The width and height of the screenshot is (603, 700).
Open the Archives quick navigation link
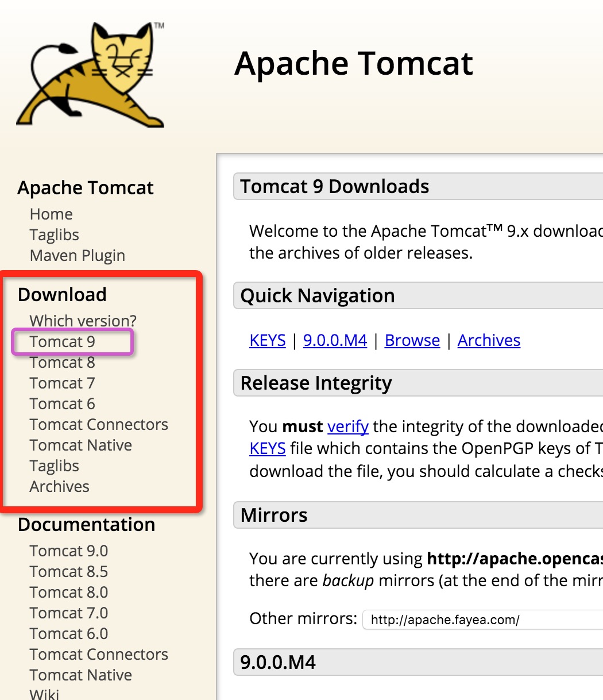pos(489,341)
